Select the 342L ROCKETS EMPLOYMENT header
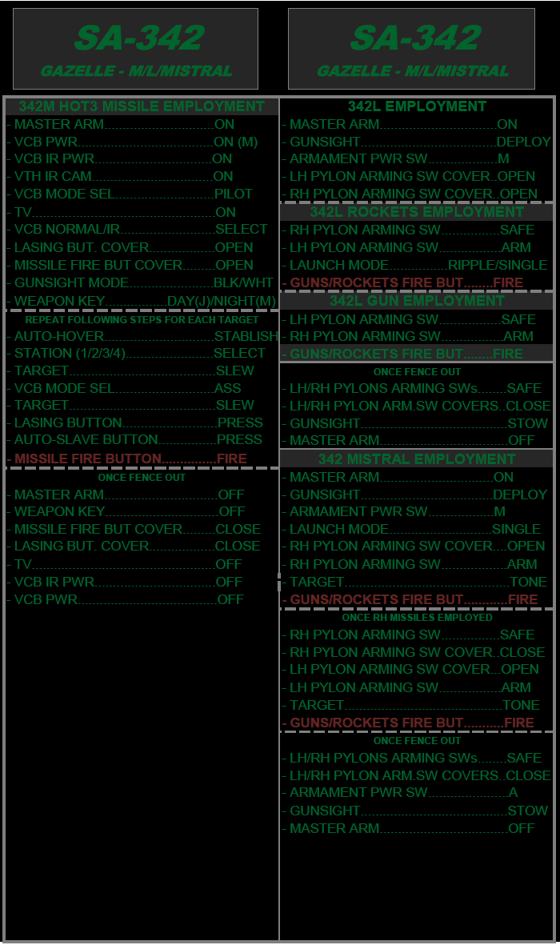Viewport: 560px width, 945px height. click(416, 212)
